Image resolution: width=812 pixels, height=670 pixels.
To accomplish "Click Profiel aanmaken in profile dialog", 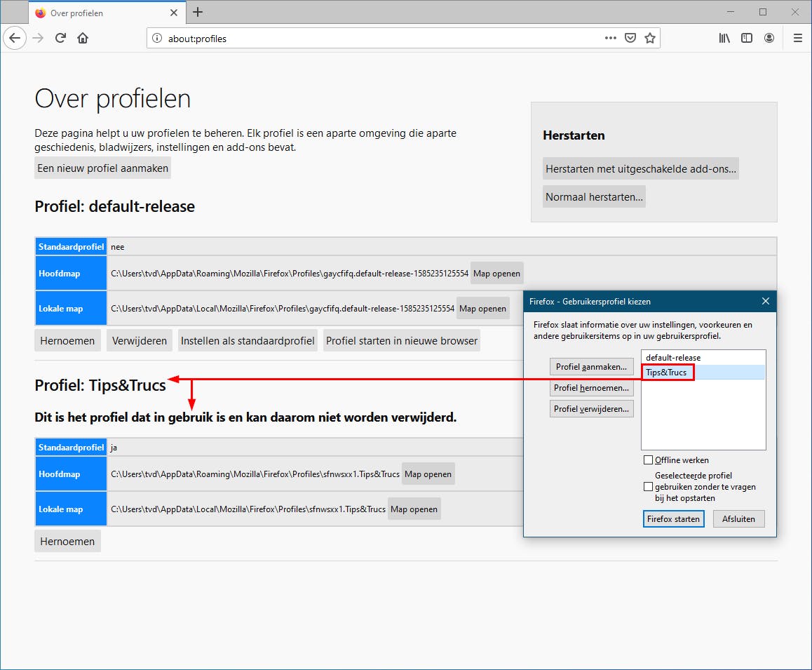I will pyautogui.click(x=591, y=367).
